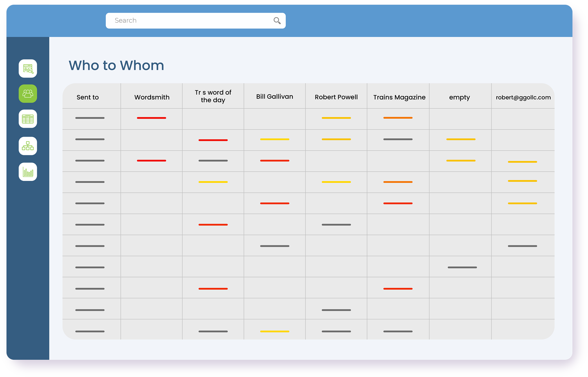Viewport: 588px width, 377px height.
Task: Select the green people group sidebar icon
Action: click(28, 94)
